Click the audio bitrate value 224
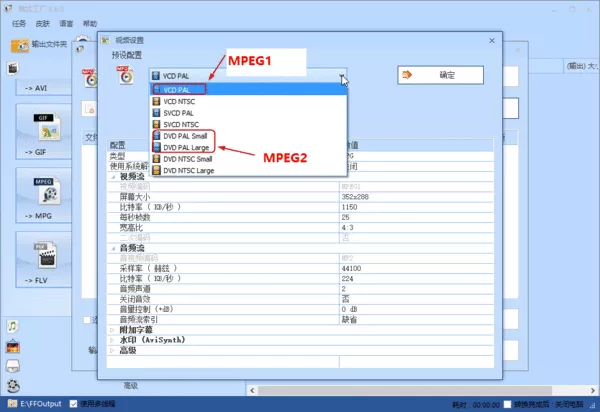The image size is (600, 412). (347, 278)
